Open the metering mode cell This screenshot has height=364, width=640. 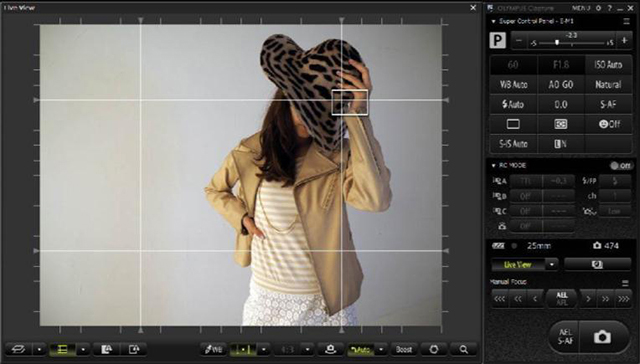coord(561,124)
